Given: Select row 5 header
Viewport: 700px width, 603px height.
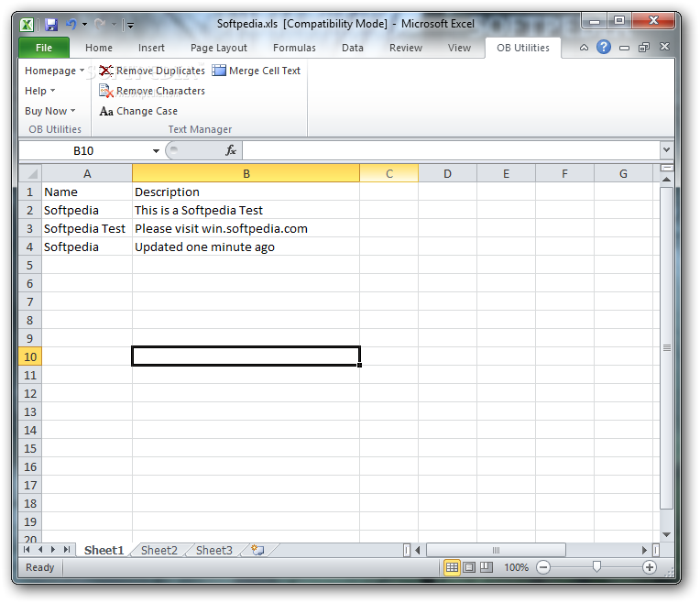Looking at the screenshot, I should coord(30,266).
